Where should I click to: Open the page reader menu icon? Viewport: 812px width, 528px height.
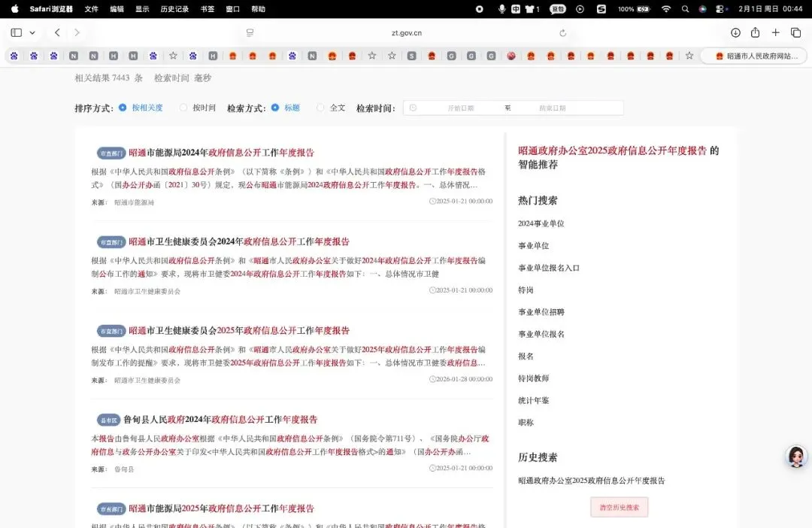pos(250,32)
